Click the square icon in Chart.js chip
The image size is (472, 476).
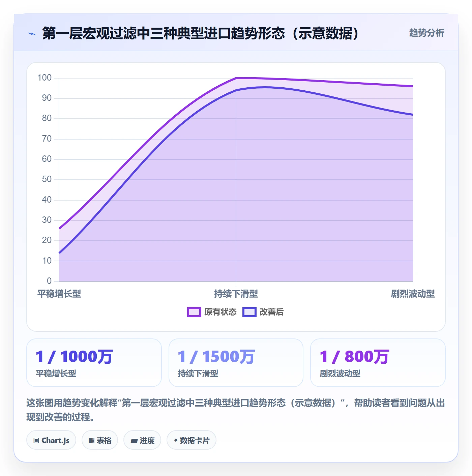36,441
